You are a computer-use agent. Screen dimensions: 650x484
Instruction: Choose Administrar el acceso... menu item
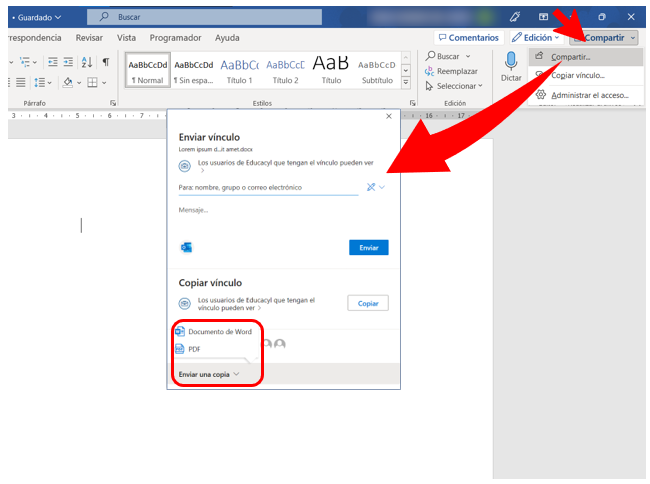(586, 95)
